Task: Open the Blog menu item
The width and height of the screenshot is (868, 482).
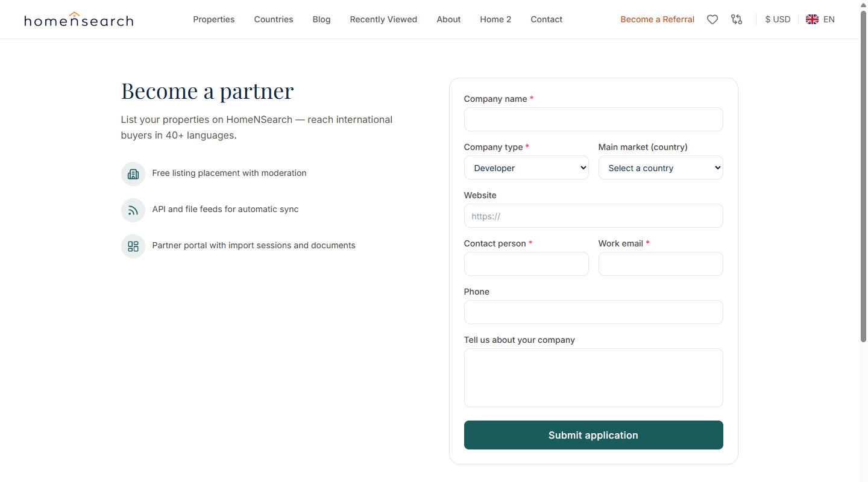Action: point(321,19)
